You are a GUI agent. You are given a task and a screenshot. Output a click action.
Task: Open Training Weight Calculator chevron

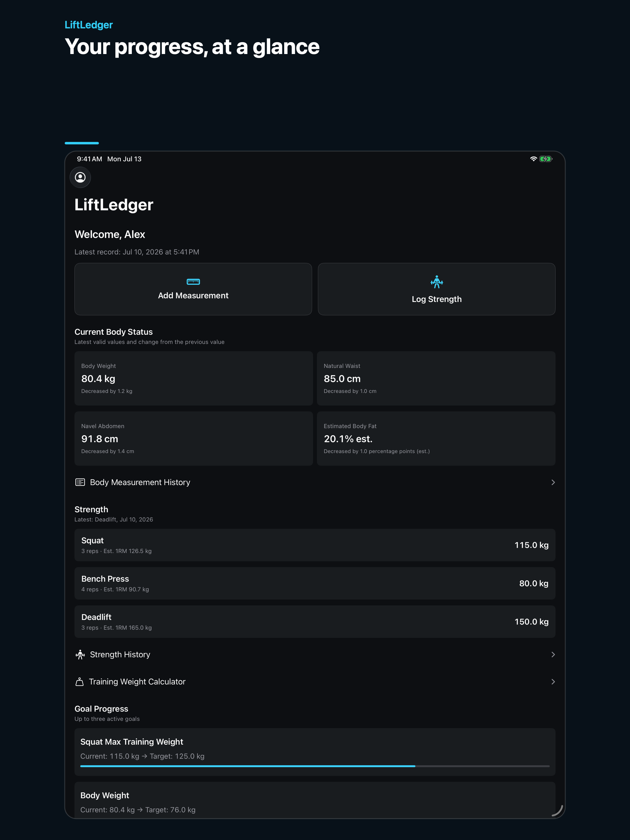(x=553, y=682)
